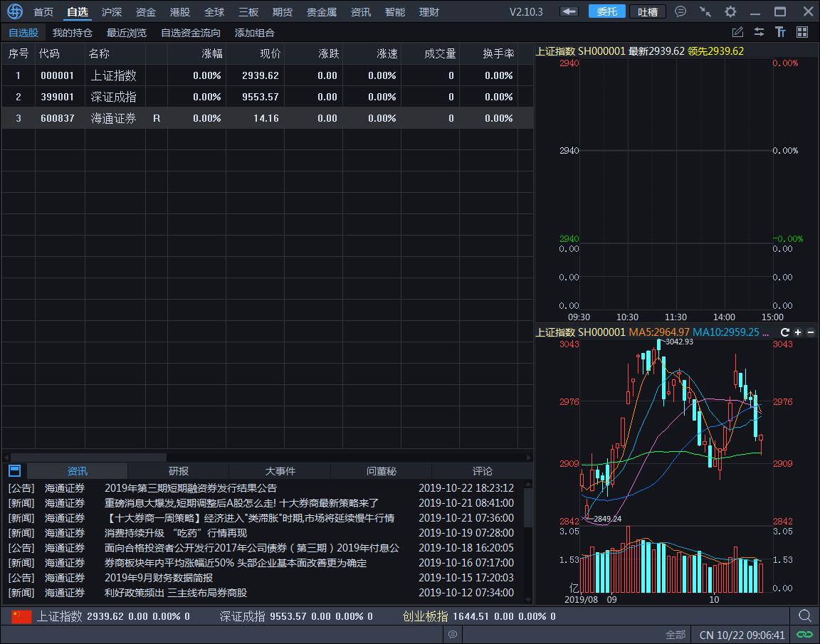Open the search magnifier in status bar

coord(804,616)
